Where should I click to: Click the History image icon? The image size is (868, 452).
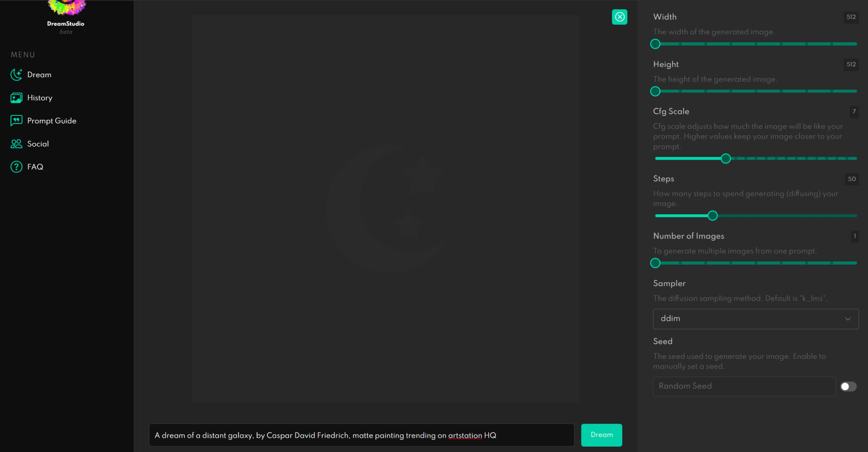16,98
